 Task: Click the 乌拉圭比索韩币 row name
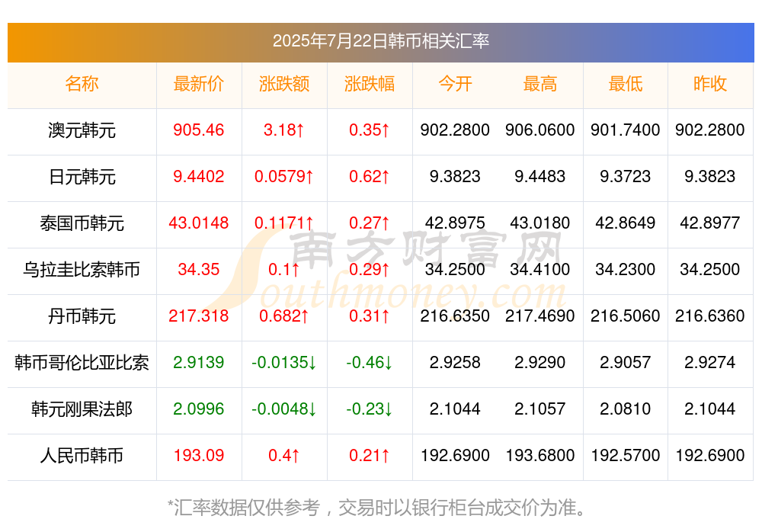coord(82,269)
